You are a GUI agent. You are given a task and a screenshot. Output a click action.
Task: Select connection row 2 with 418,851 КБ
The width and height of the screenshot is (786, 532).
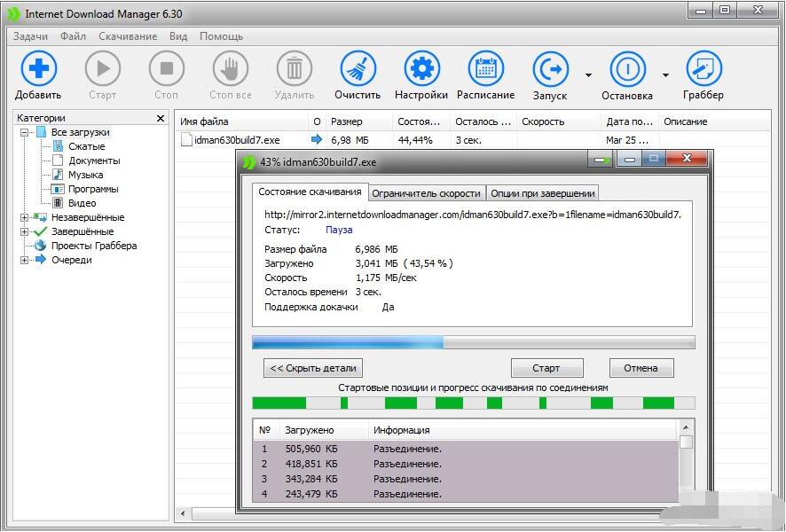point(465,464)
